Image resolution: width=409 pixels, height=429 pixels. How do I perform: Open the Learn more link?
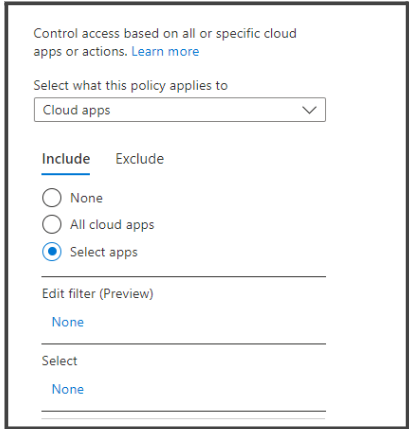click(165, 52)
